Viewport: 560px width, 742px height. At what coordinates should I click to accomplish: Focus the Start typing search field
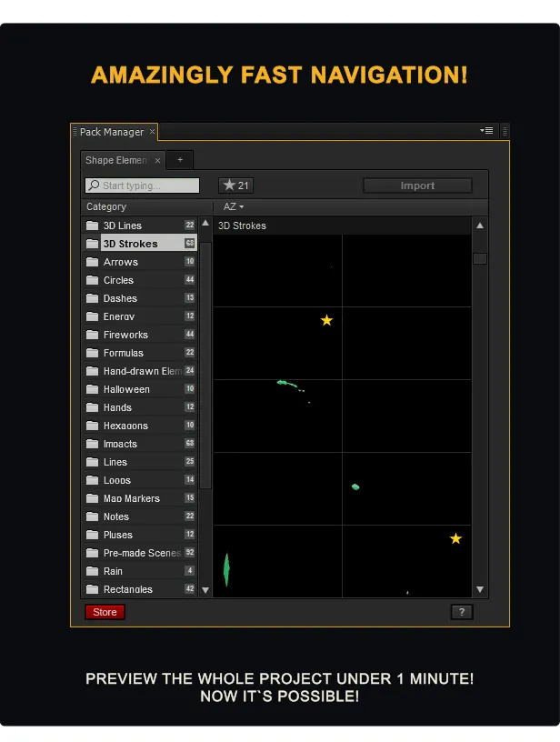coord(148,185)
